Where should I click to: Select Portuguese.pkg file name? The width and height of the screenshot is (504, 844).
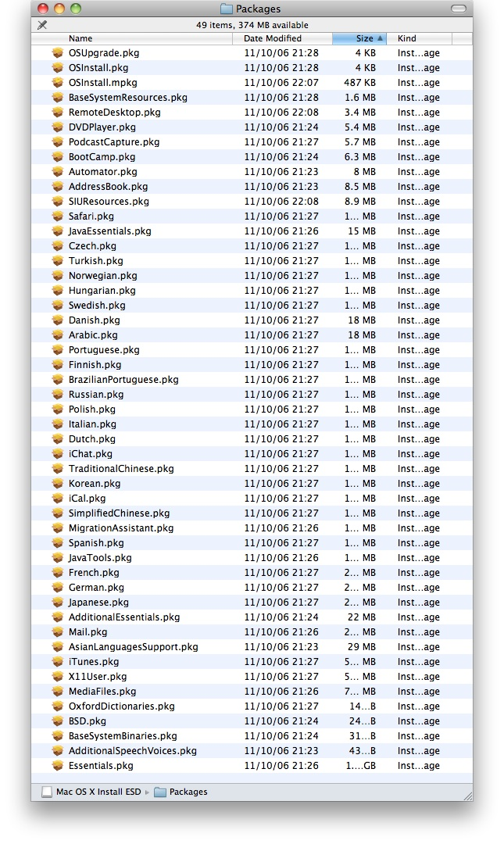click(x=104, y=350)
